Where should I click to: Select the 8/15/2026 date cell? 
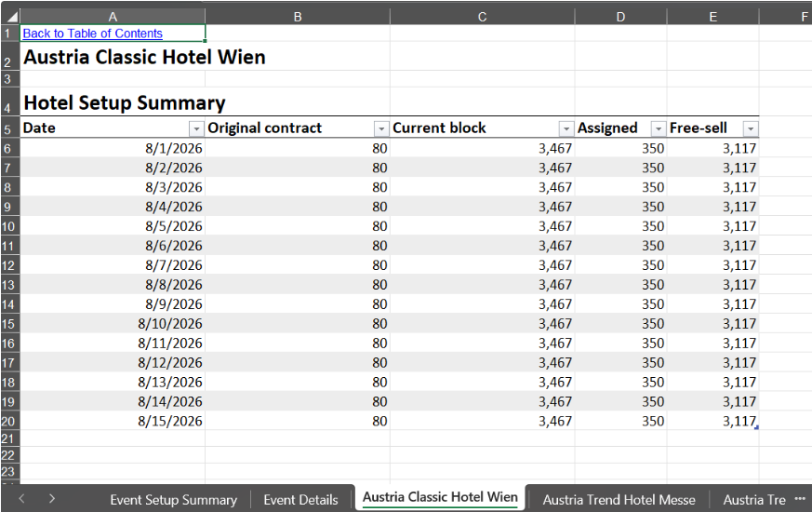(113, 421)
